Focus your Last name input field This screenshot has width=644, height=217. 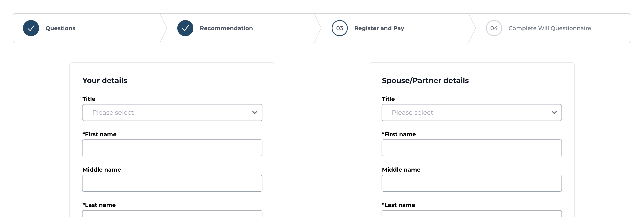point(172,214)
